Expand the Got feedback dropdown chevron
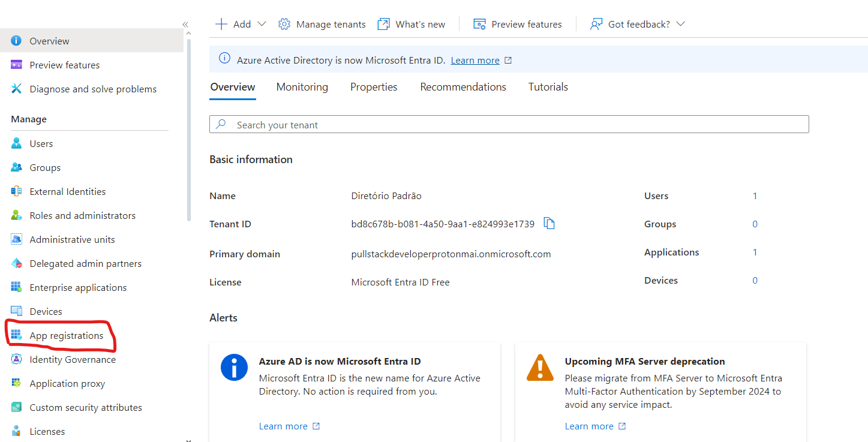Screen dimensions: 868x442 pyautogui.click(x=680, y=24)
